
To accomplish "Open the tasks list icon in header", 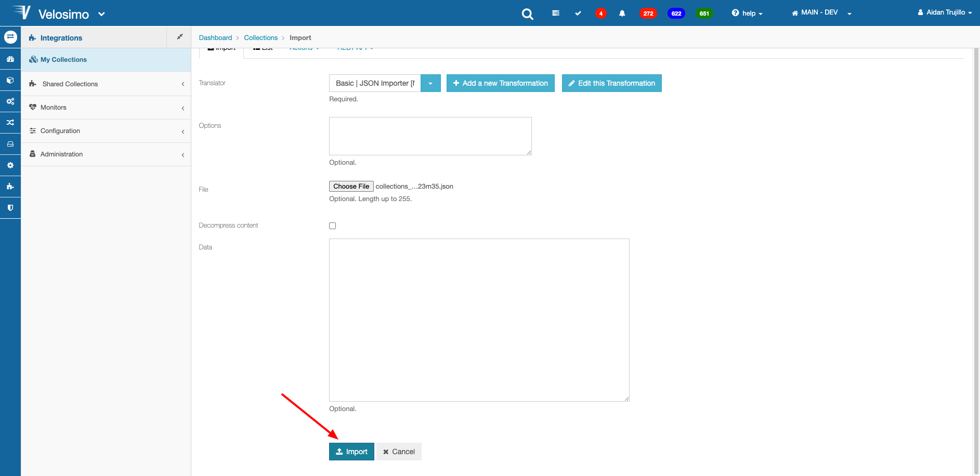I will point(555,13).
